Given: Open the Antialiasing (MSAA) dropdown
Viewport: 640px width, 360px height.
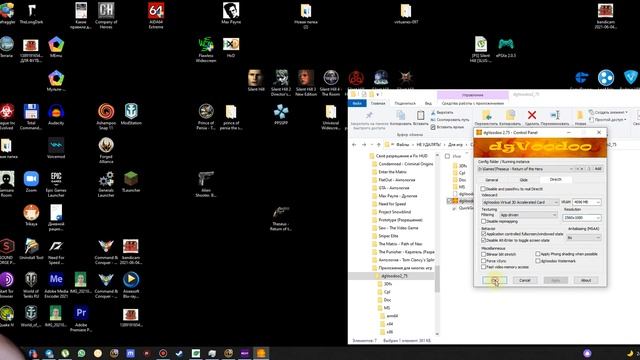Looking at the screenshot, I should coord(598,238).
